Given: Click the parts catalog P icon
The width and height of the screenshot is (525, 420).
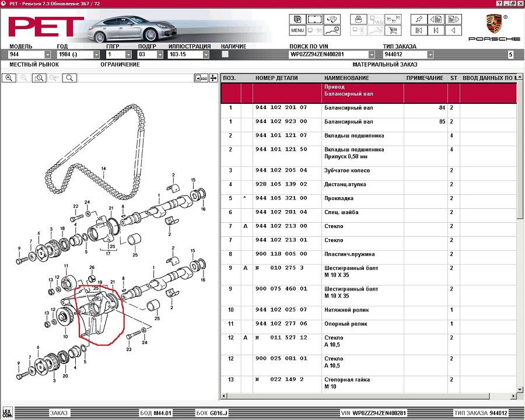Looking at the screenshot, I should point(297,19).
